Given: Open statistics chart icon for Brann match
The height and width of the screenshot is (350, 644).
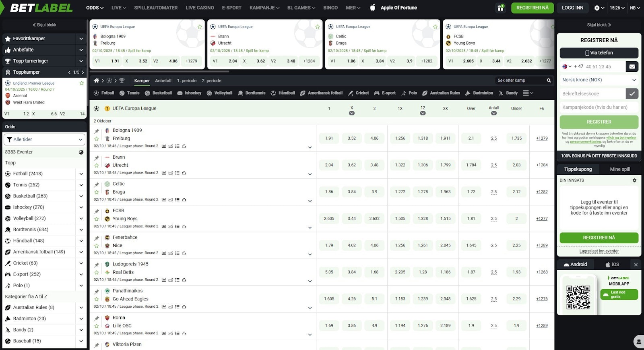Looking at the screenshot, I should click(x=164, y=173).
